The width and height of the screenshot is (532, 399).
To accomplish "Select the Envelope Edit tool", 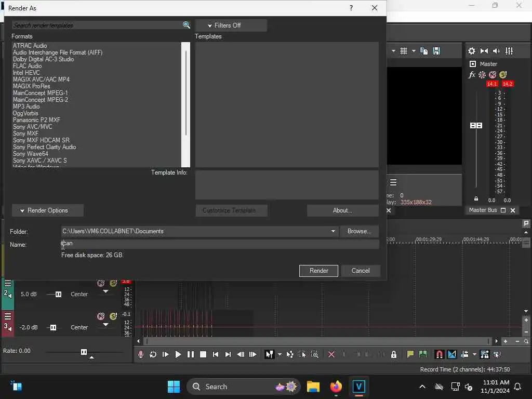I will pos(290,354).
